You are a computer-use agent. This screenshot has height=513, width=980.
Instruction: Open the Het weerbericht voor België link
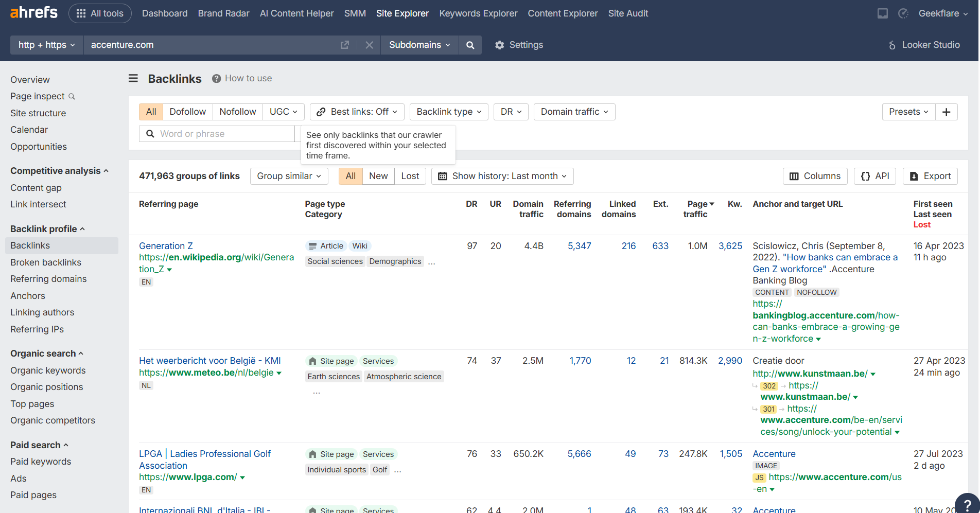click(210, 361)
